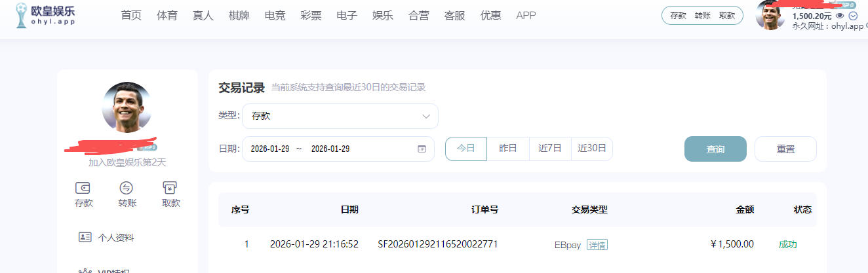Select the 近30日 date filter

[x=592, y=149]
